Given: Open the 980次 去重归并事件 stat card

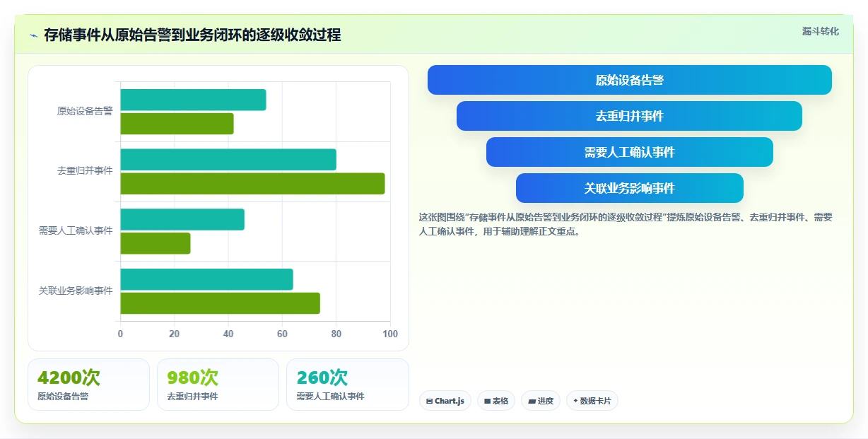Looking at the screenshot, I should click(x=218, y=385).
